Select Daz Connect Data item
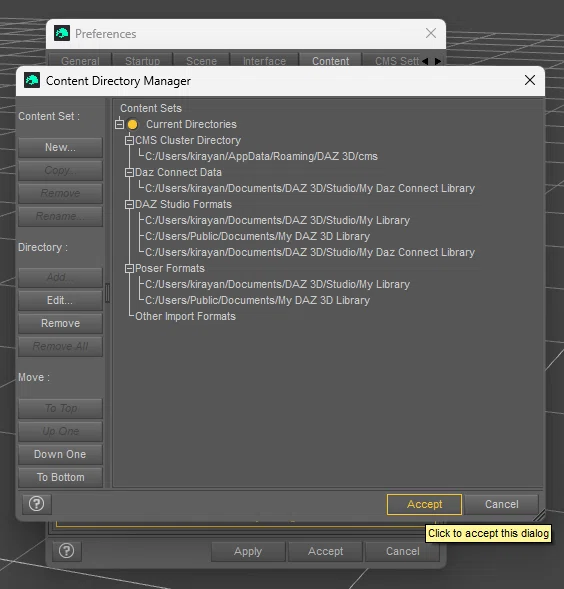Screen dimensions: 564x589 pos(178,172)
